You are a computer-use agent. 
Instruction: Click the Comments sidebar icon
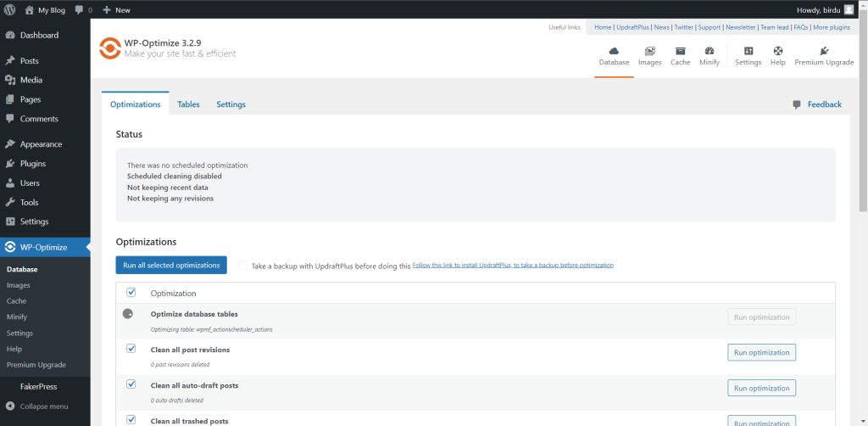(10, 119)
